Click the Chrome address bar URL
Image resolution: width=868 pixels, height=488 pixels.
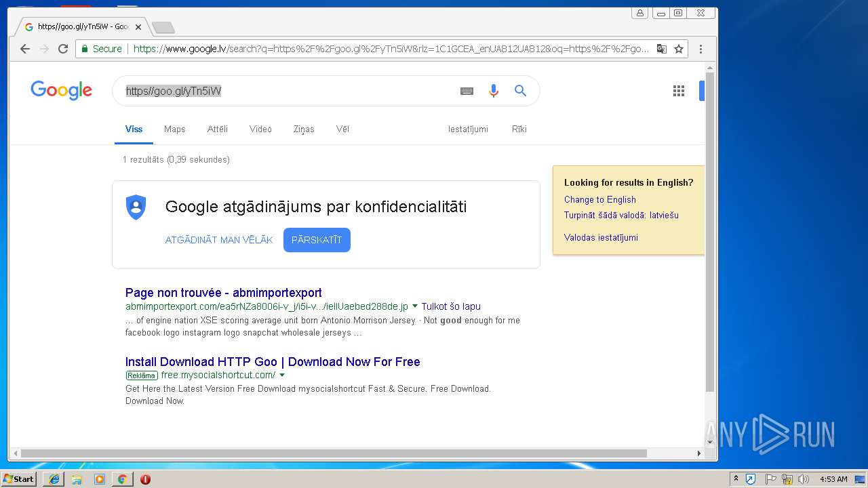391,49
